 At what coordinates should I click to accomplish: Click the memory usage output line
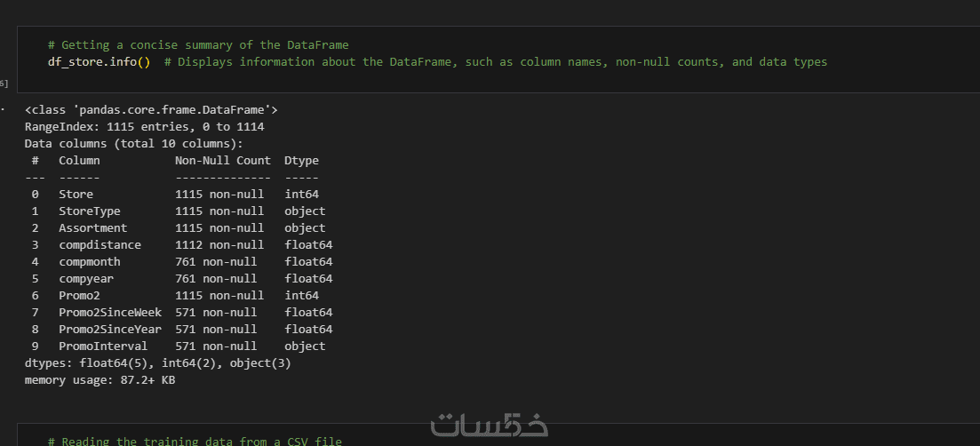100,380
